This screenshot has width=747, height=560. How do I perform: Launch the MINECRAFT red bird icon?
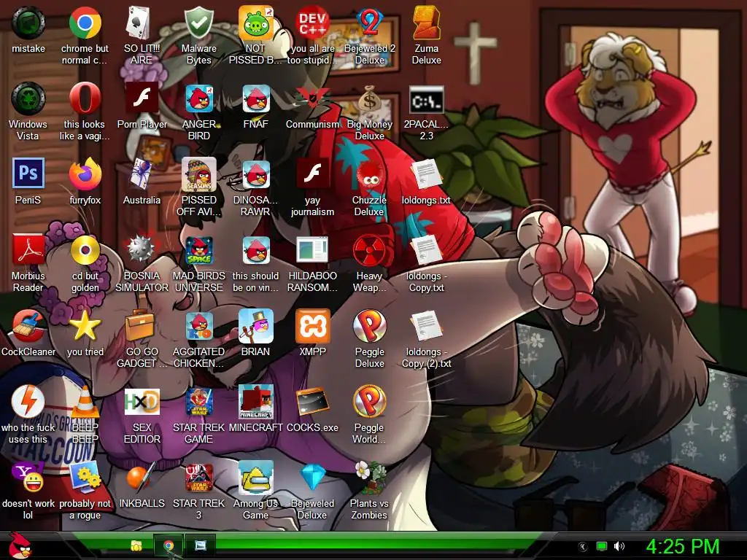[255, 402]
